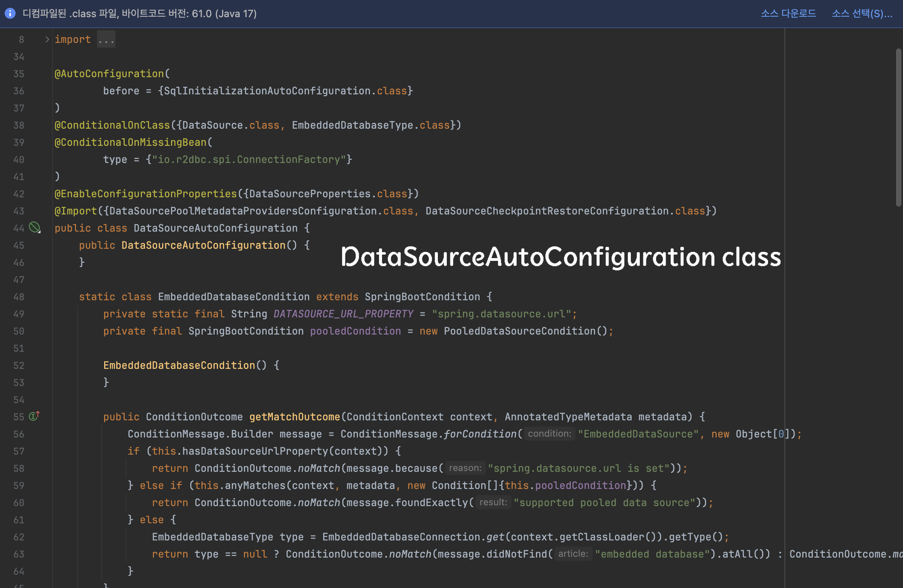Click the '소스 다운로드' link
This screenshot has height=588, width=903.
[x=788, y=14]
